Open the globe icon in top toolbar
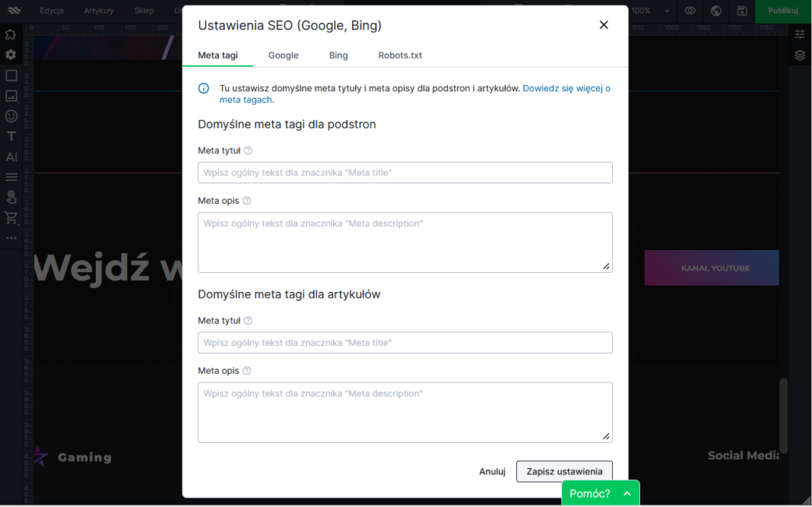The height and width of the screenshot is (507, 812). click(x=716, y=11)
